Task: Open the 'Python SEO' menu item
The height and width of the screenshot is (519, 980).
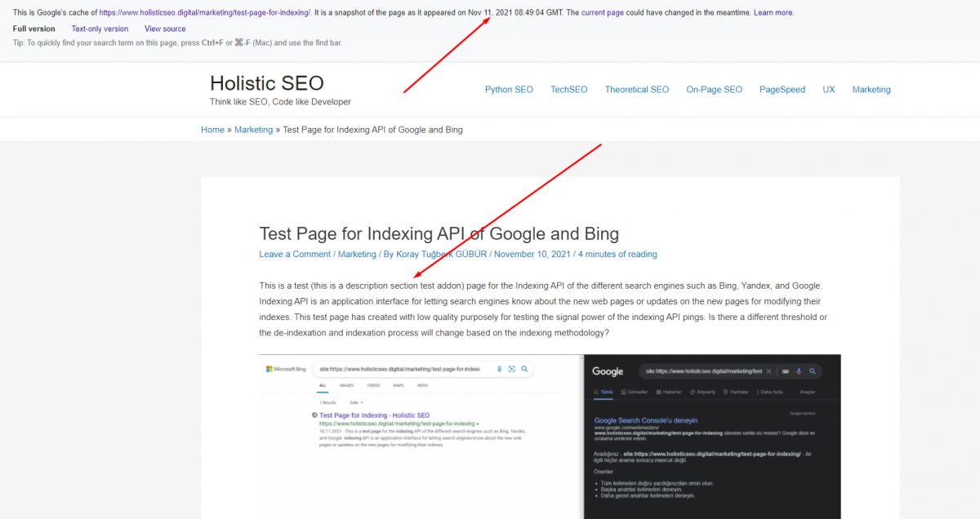Action: click(509, 90)
